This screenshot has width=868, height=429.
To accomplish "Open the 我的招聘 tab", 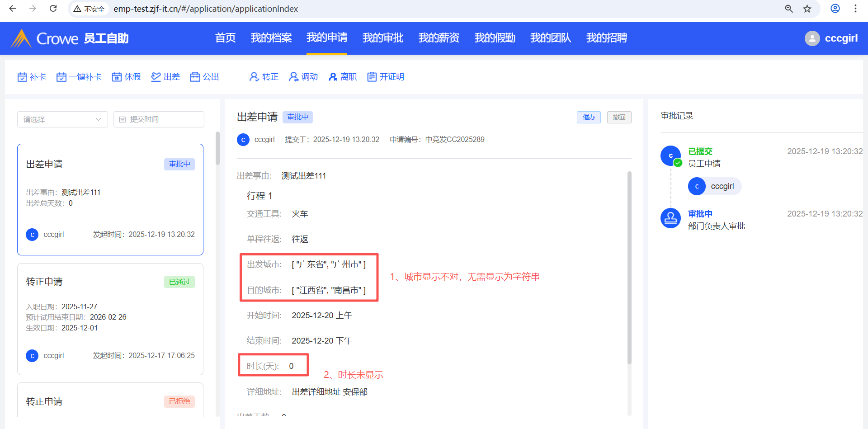I will (x=607, y=38).
